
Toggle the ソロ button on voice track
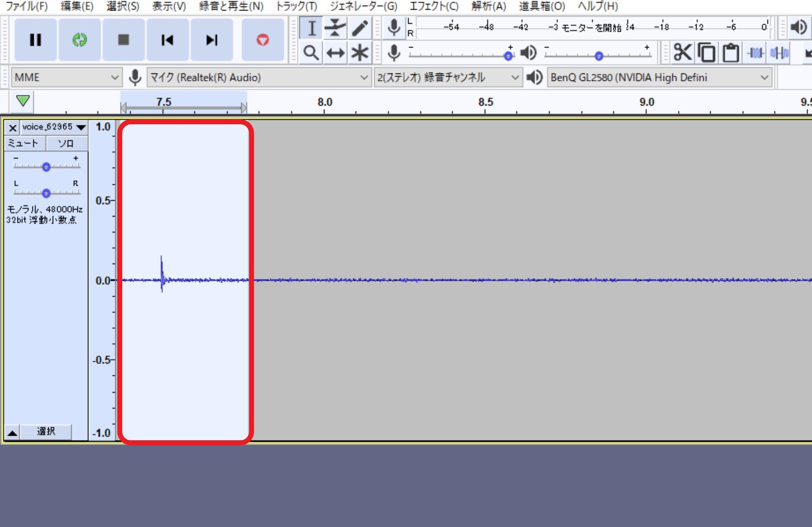coord(66,143)
